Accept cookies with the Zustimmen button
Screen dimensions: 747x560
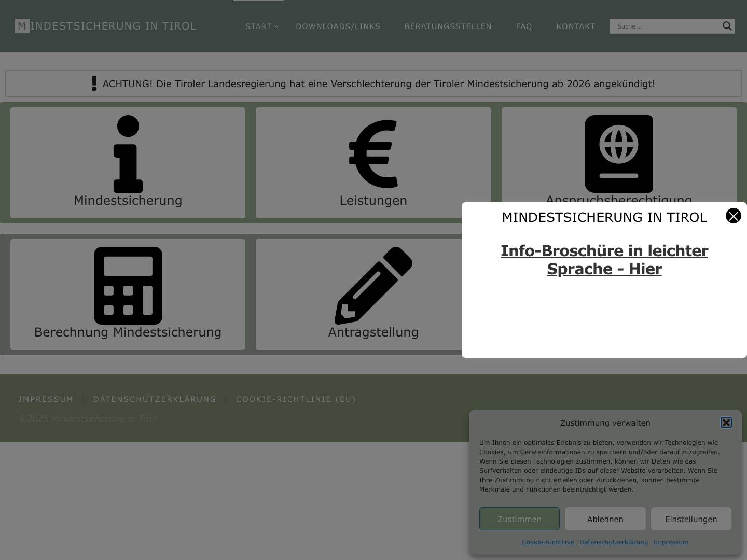pyautogui.click(x=519, y=519)
